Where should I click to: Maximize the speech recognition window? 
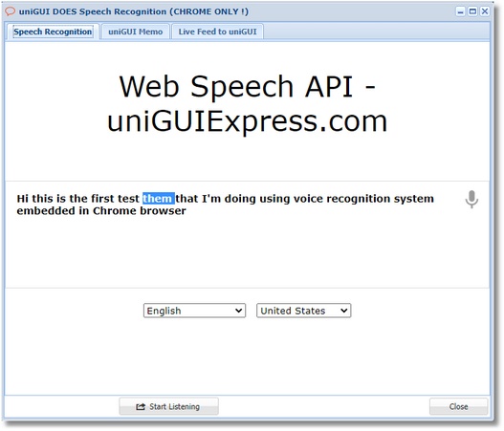click(472, 11)
